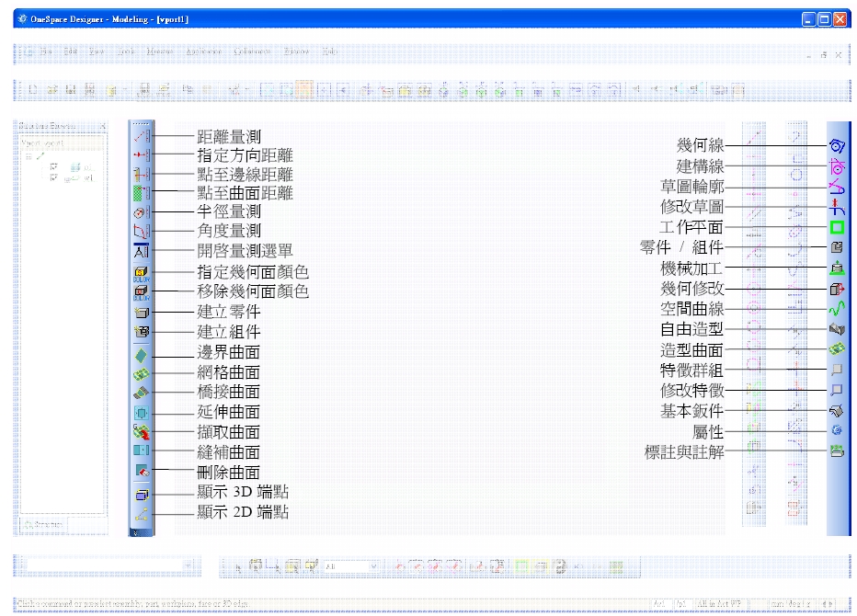Close the Structure Browser panel
Viewport: 857px width, 616px height.
(102, 126)
